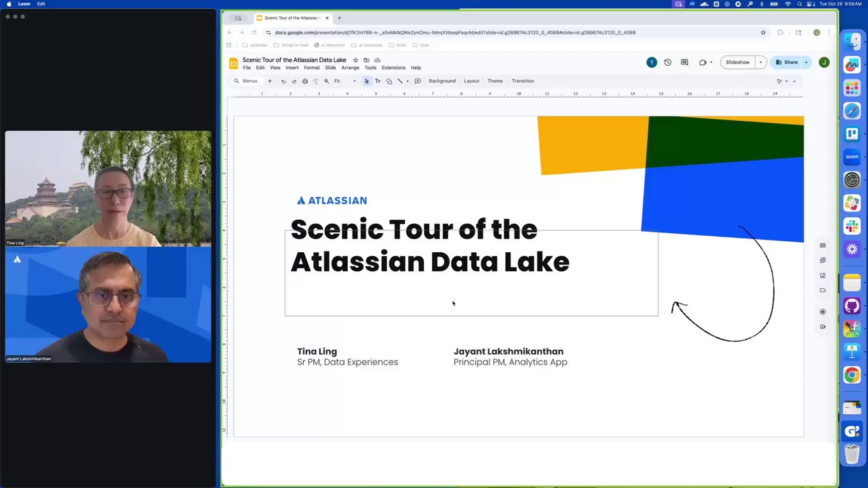This screenshot has width=868, height=488.
Task: Click the Jayant Lakshmikanthan presenter name
Action: click(x=509, y=351)
